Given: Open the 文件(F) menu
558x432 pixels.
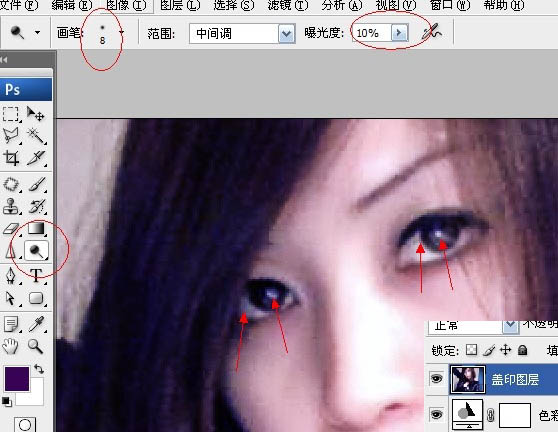Looking at the screenshot, I should coord(19,5).
